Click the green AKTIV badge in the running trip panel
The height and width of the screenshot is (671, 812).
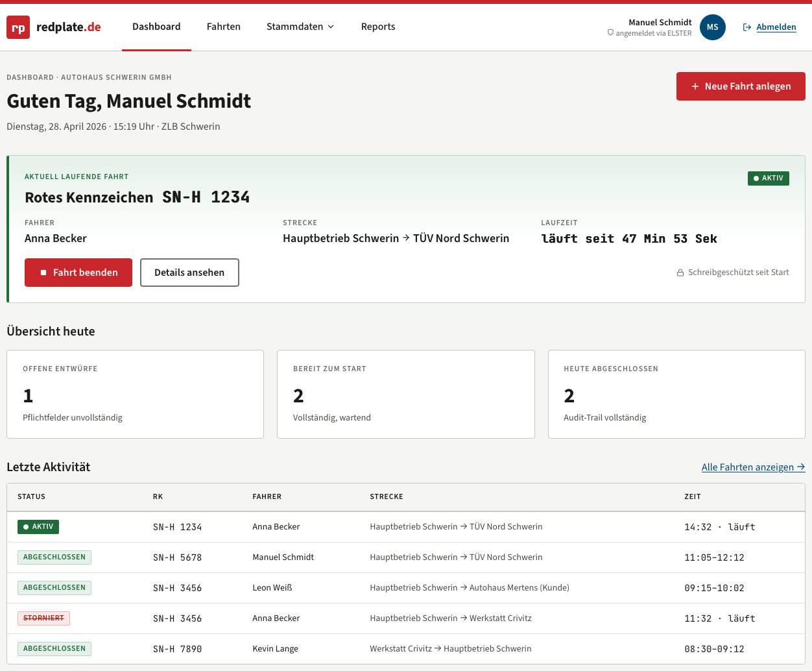coord(769,178)
